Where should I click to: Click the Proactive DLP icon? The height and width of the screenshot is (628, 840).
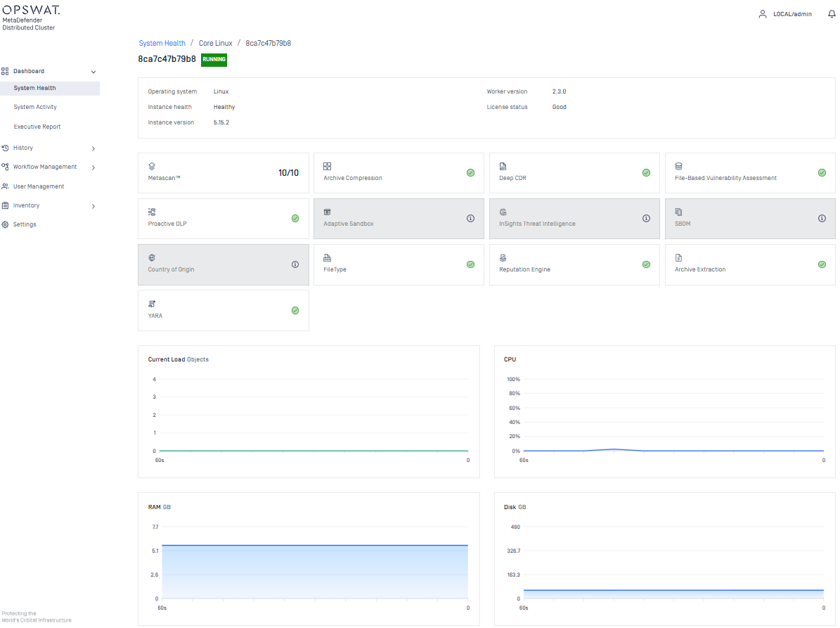coord(152,212)
